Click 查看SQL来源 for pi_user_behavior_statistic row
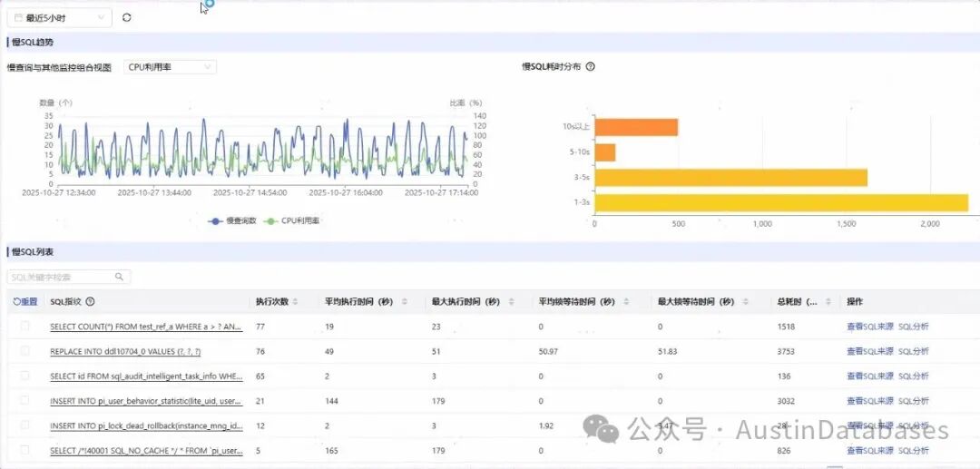Screen dimensions: 980x469 click(x=870, y=401)
